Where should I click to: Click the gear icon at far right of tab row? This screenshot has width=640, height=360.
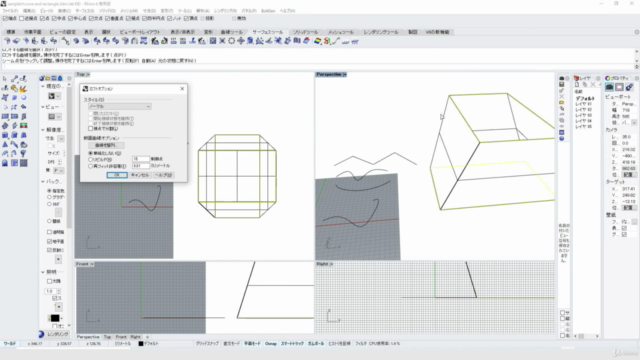(x=636, y=32)
